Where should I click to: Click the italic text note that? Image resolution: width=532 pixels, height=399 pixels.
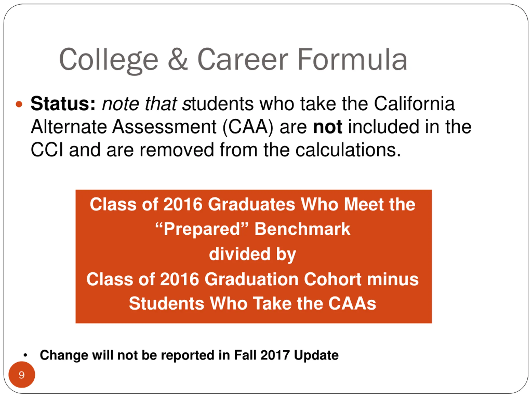pyautogui.click(x=139, y=104)
